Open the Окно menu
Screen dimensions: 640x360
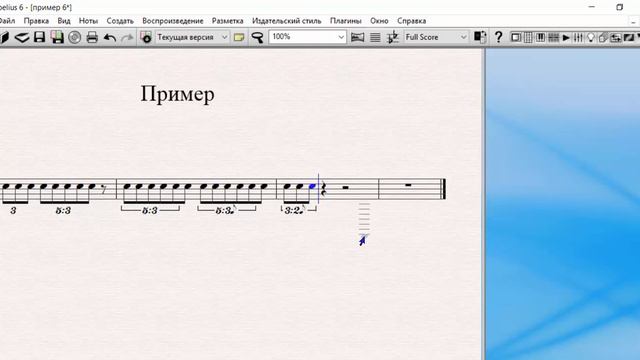point(379,21)
